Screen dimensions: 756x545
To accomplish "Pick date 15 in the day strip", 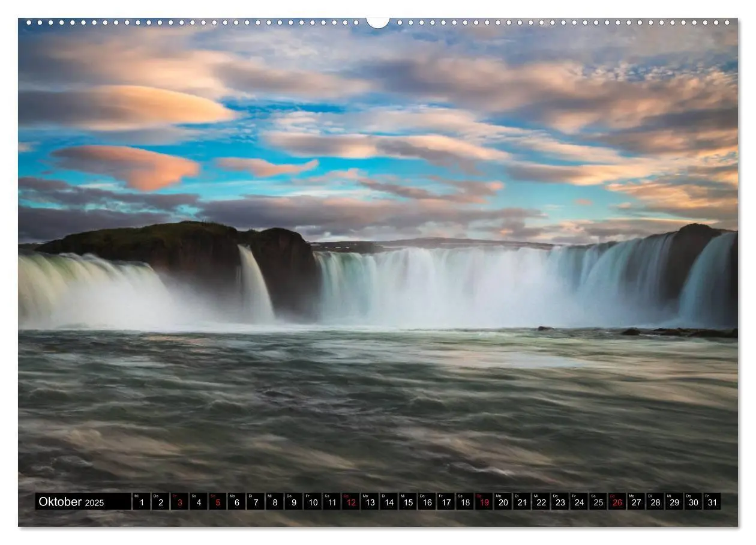I will pyautogui.click(x=407, y=502).
